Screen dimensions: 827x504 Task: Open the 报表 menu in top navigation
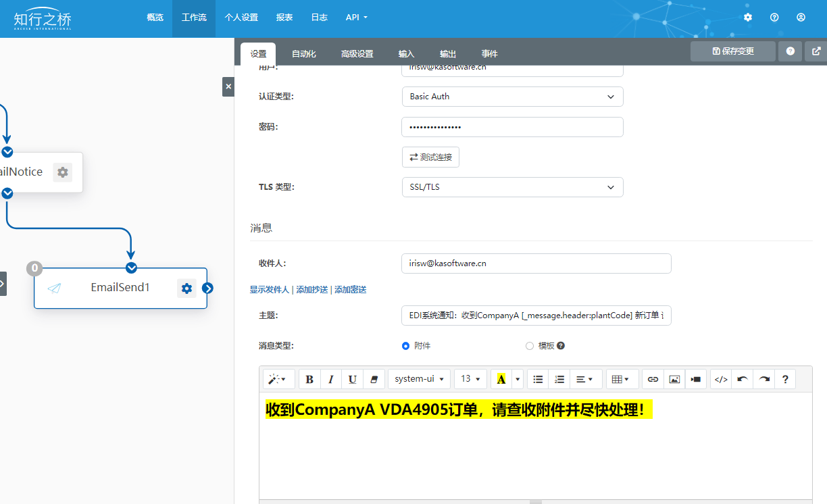pos(284,18)
